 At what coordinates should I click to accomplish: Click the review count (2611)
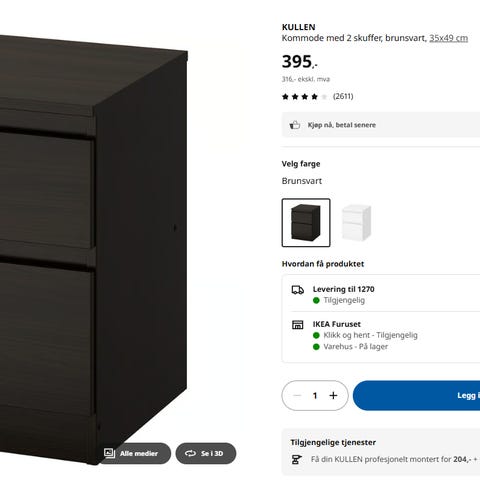click(343, 96)
